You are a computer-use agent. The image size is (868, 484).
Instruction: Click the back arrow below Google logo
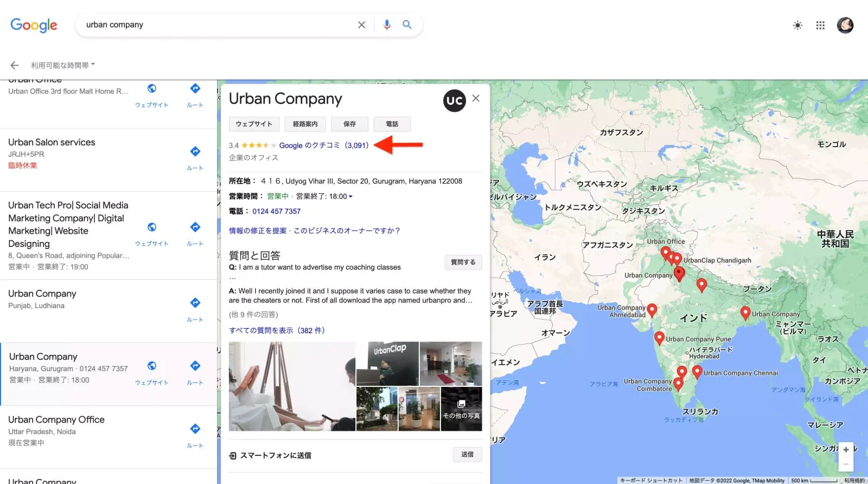15,66
